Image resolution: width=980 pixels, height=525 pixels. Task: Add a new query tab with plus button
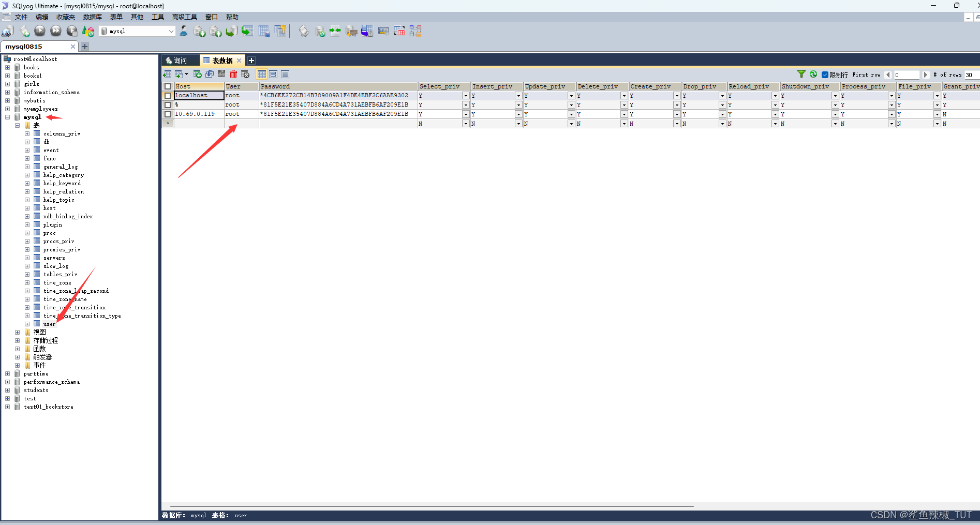[251, 61]
